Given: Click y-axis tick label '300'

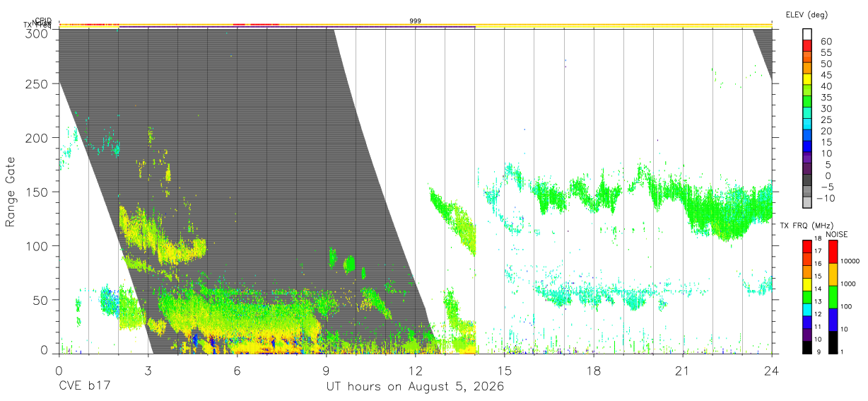Looking at the screenshot, I should point(37,33).
